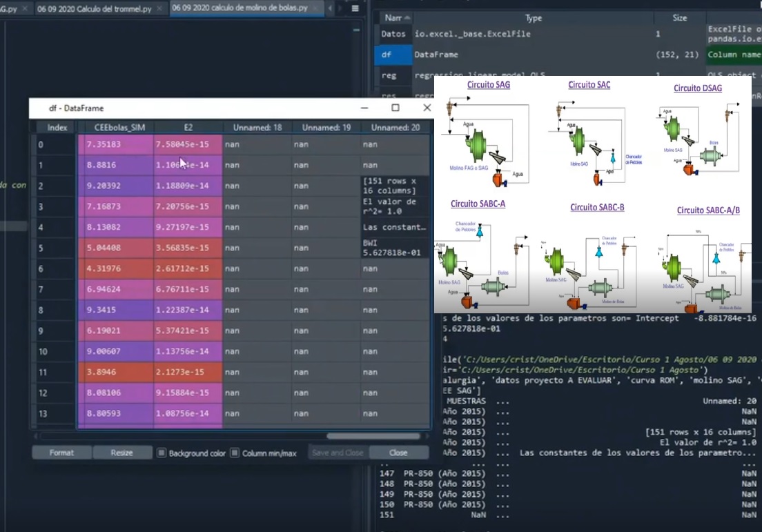Browse editor tabs with the left arrow
Image resolution: width=762 pixels, height=532 pixels.
pyautogui.click(x=331, y=8)
